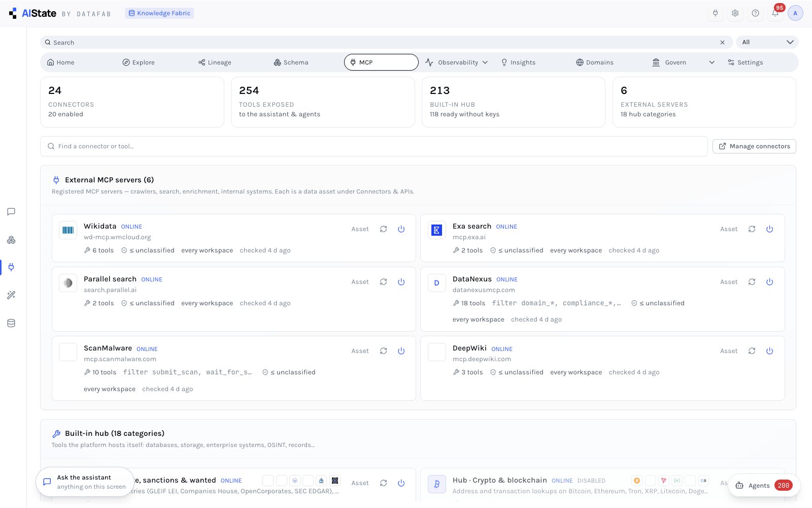Open the Agents button with 200 badge
The height and width of the screenshot is (508, 812).
[x=764, y=485]
